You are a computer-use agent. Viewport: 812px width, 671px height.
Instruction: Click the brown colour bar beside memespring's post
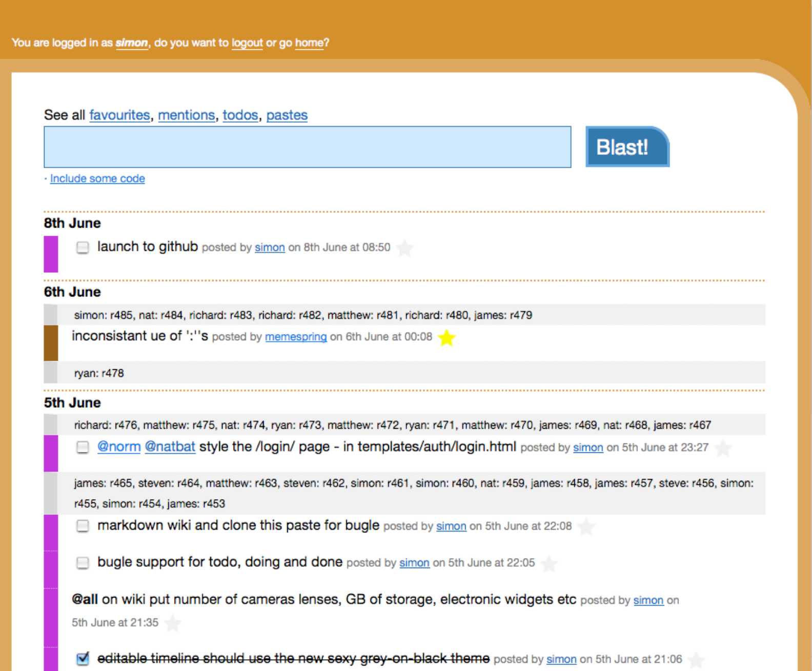tap(51, 343)
